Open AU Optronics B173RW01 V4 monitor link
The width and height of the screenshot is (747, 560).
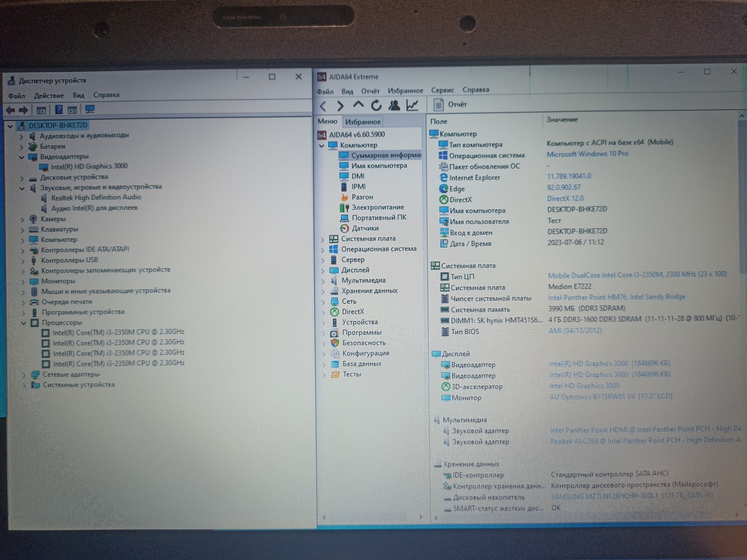pyautogui.click(x=610, y=396)
